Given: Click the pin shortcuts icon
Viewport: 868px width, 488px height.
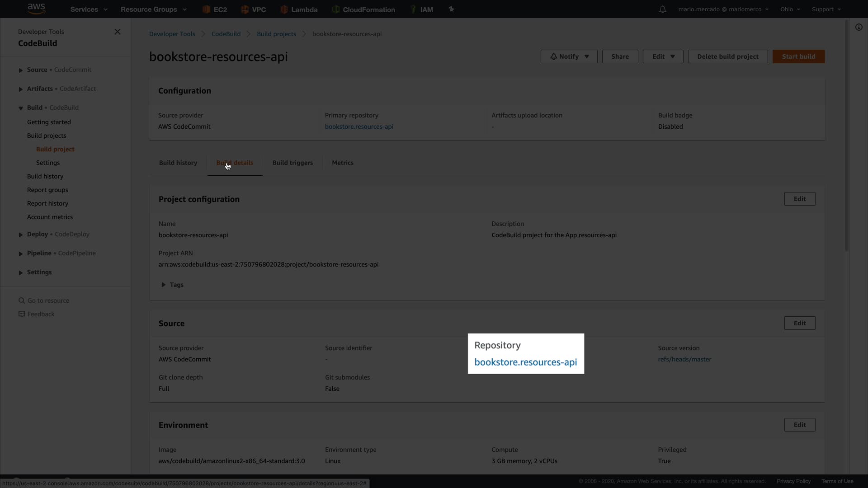Looking at the screenshot, I should [451, 9].
